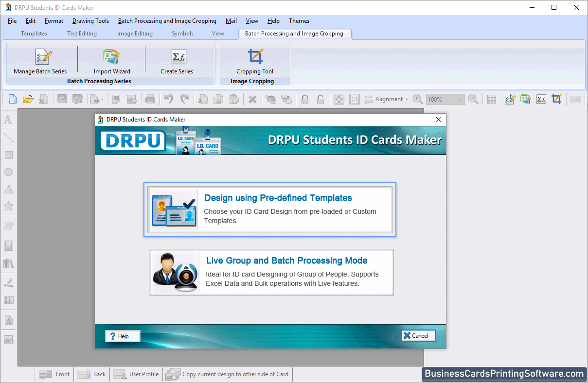
Task: Click the Help button in dialog
Action: pos(123,336)
